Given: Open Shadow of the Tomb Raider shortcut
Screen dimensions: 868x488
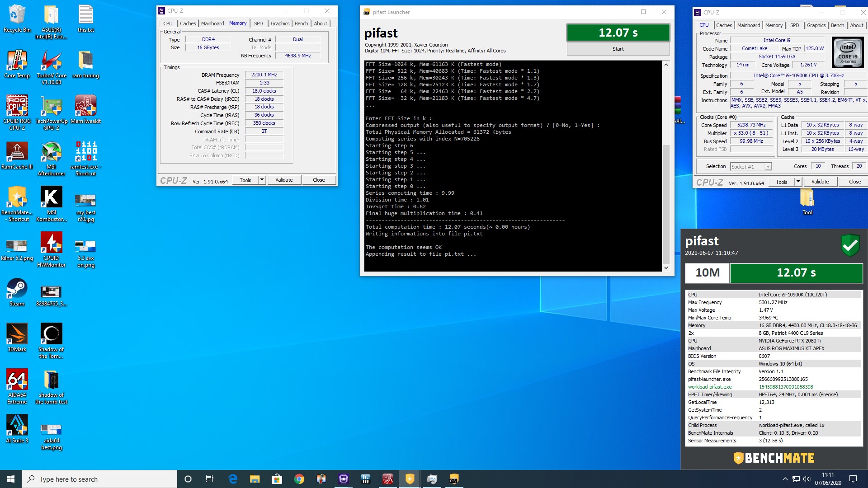Looking at the screenshot, I should [x=52, y=341].
